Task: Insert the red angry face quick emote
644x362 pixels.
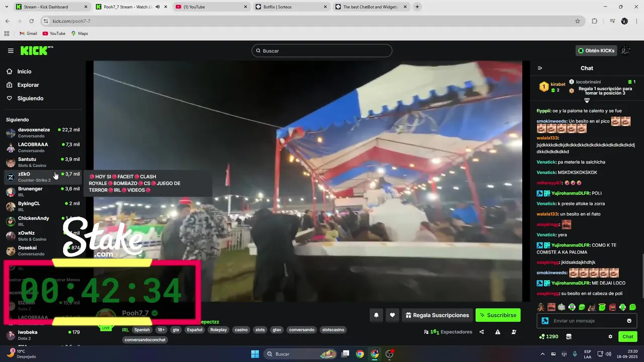Action: 612,307
